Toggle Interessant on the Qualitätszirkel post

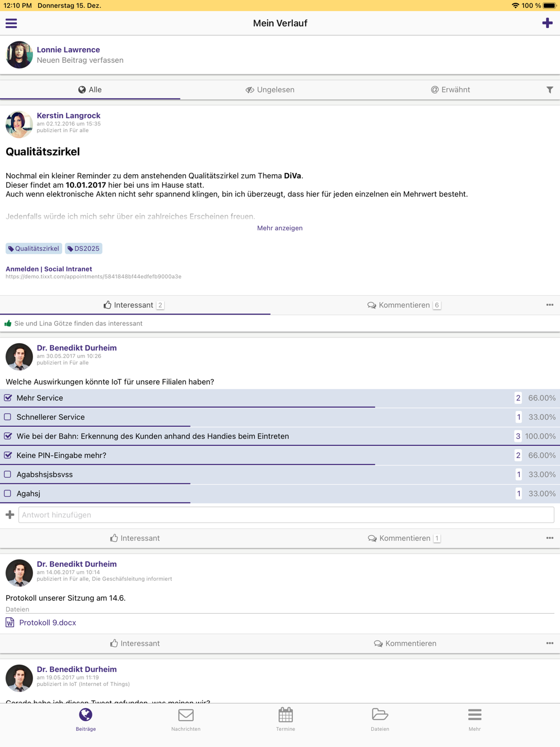click(133, 305)
